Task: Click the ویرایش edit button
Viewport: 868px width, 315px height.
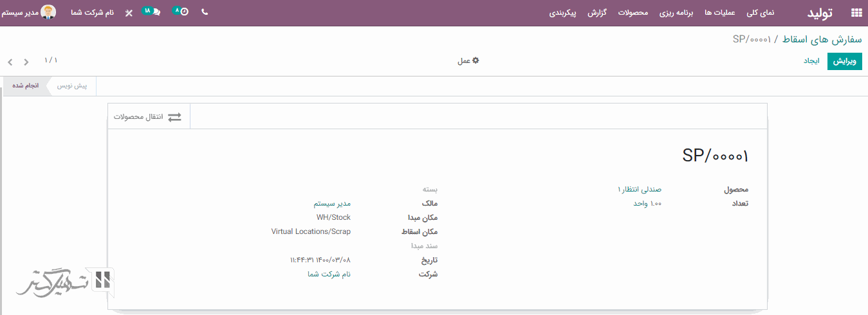Action: 844,61
